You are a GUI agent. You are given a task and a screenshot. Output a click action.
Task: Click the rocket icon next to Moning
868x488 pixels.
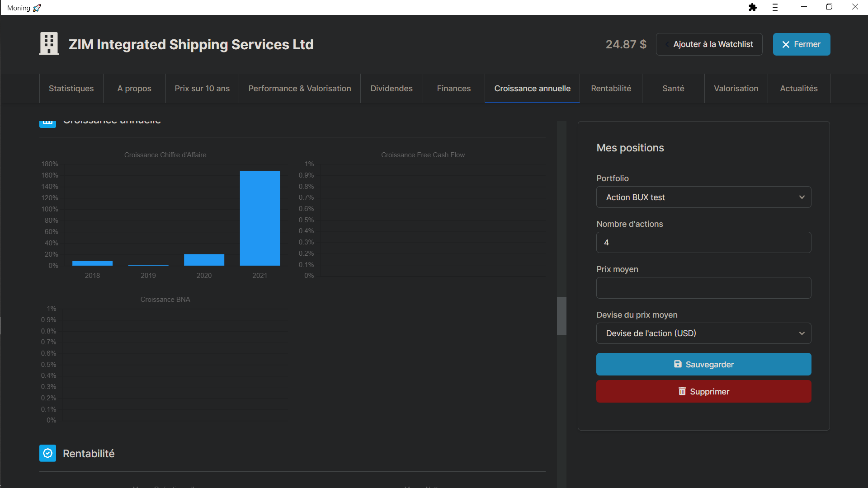click(x=37, y=8)
